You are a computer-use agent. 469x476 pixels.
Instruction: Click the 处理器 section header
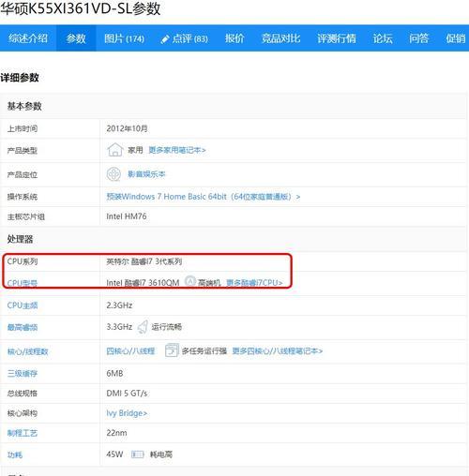pyautogui.click(x=20, y=239)
